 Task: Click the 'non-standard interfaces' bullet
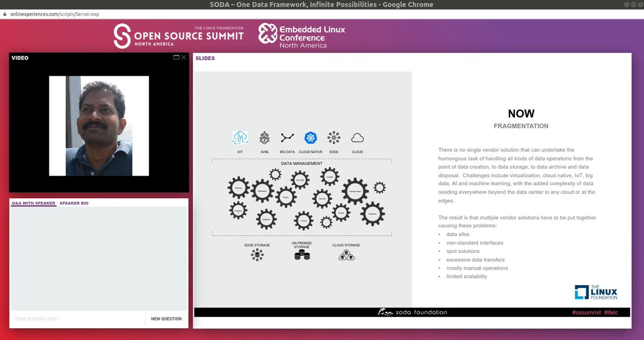(x=474, y=243)
